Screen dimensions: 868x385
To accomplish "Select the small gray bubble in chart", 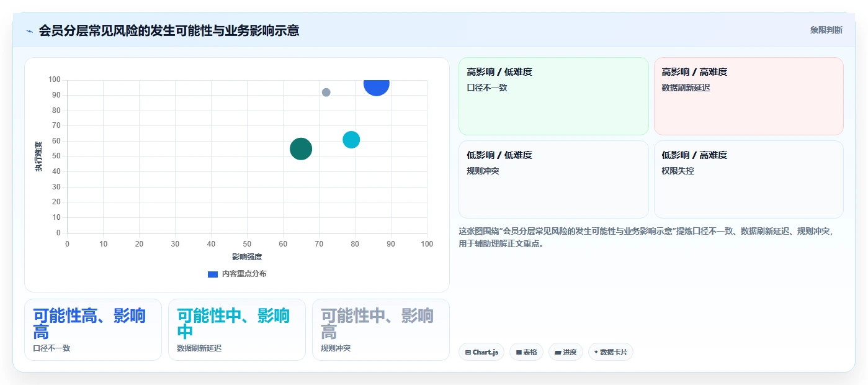I will pos(326,93).
